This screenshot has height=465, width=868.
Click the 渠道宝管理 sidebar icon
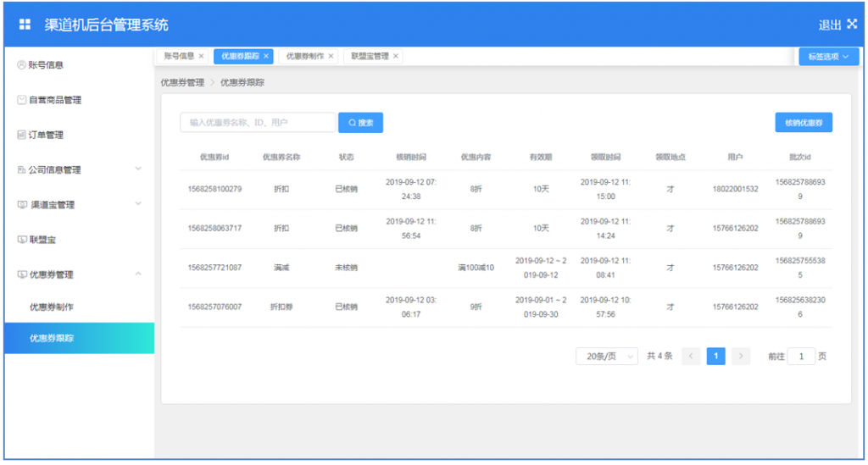[22, 205]
